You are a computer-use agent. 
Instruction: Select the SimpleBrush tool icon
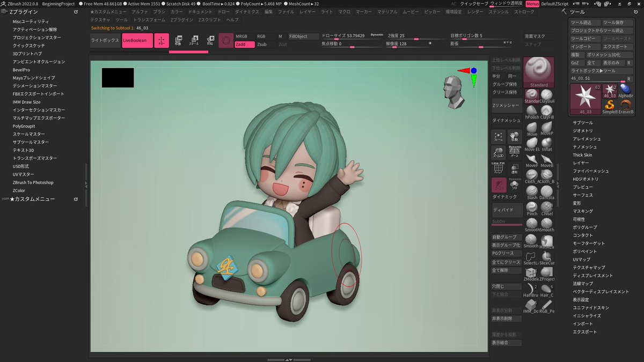click(610, 106)
